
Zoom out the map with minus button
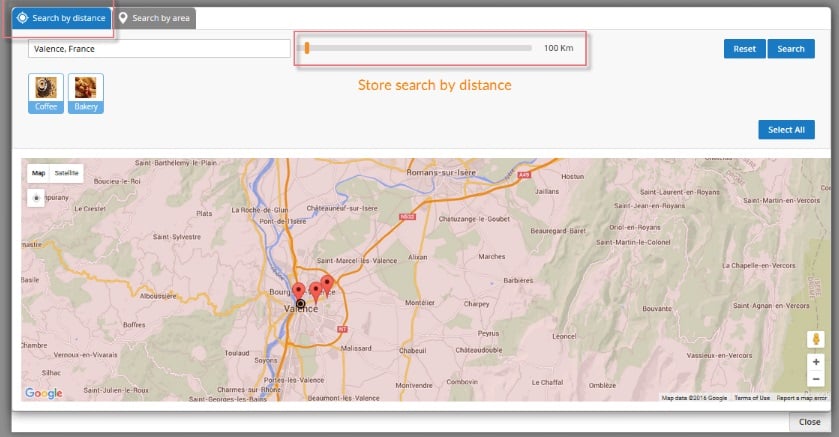tap(815, 379)
